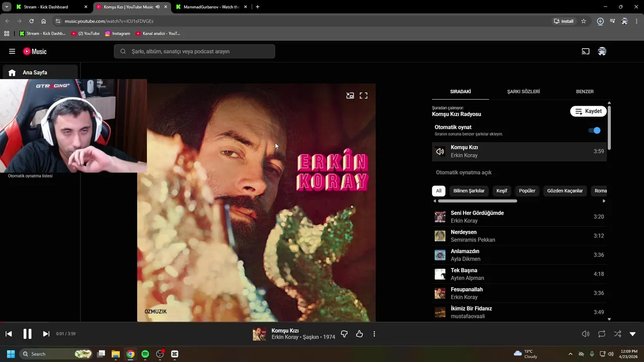Open Windows Start menu
The width and height of the screenshot is (644, 362).
(11, 354)
